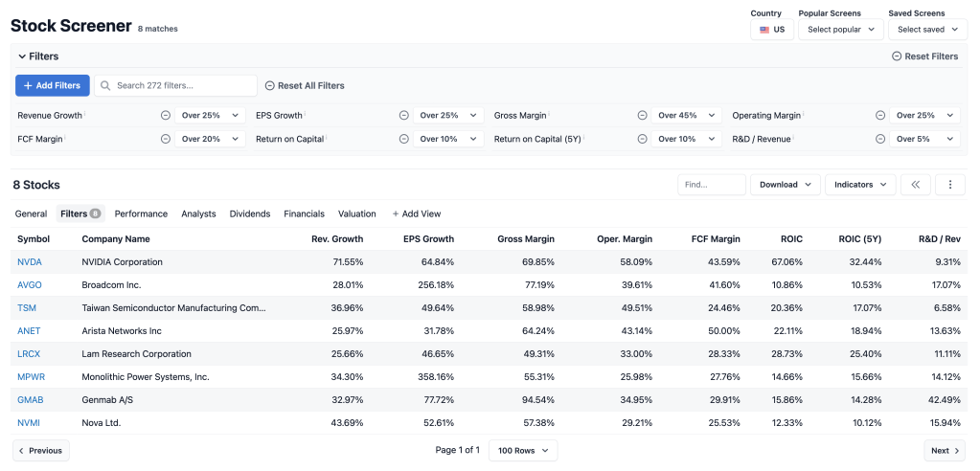Click the double-chevron collapse columns icon

[x=916, y=185]
